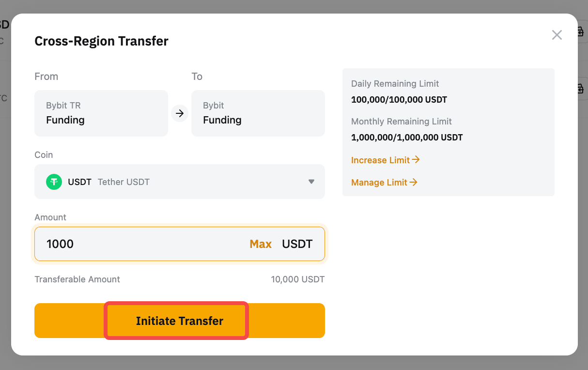The width and height of the screenshot is (588, 370).
Task: Click the arrow icon beside Increase Limit
Action: (415, 160)
